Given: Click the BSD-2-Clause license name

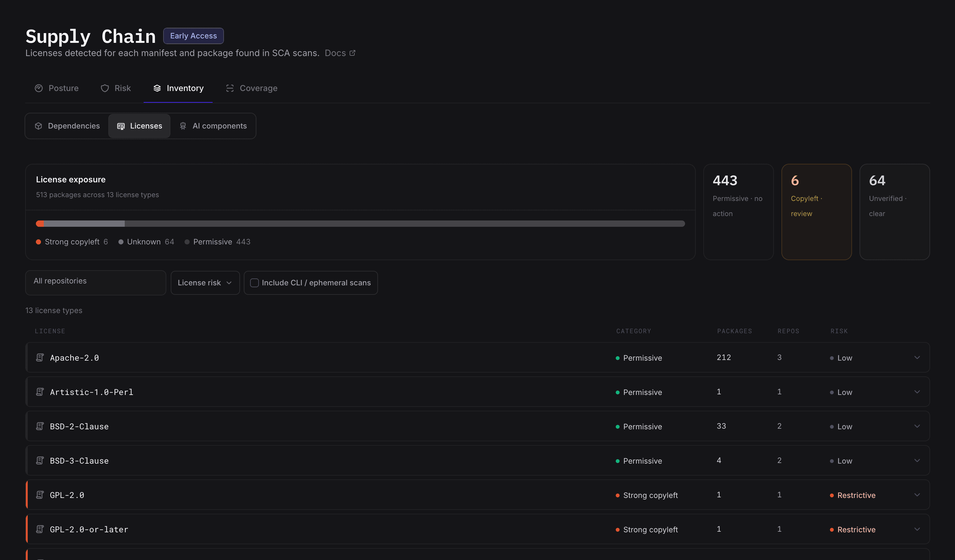Looking at the screenshot, I should [79, 427].
